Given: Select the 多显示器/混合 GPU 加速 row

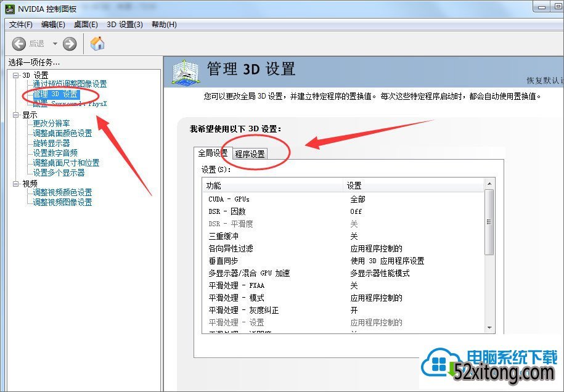Looking at the screenshot, I should [343, 273].
